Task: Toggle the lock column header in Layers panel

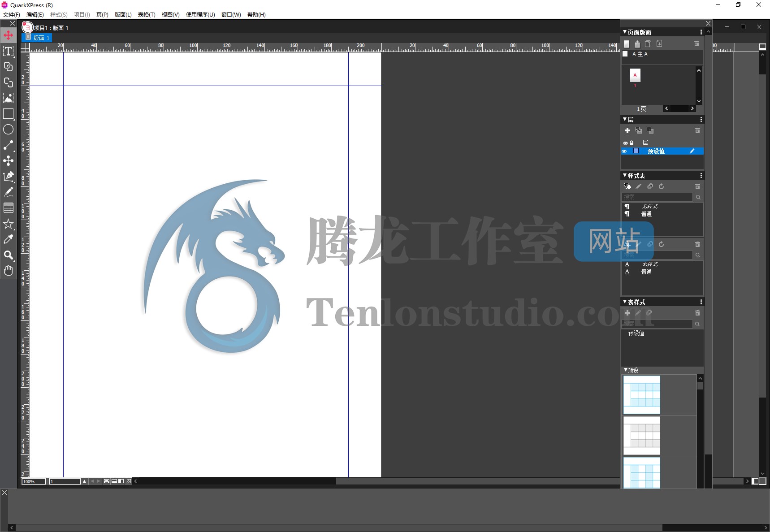Action: 632,143
